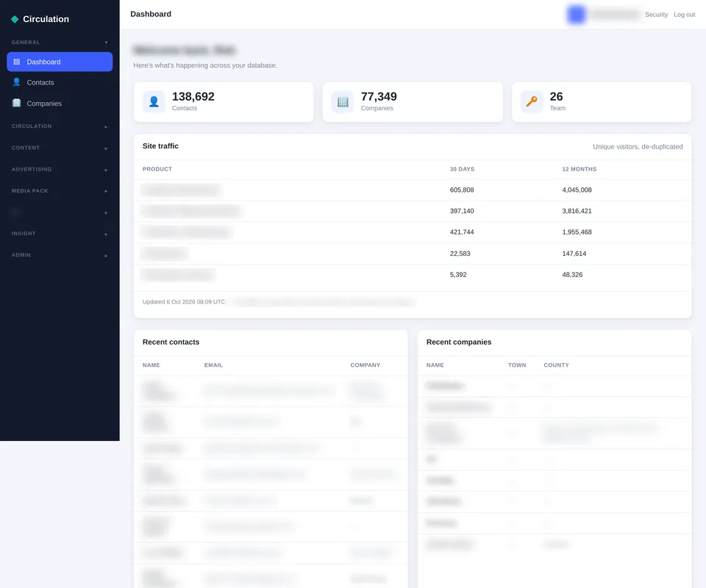Select the 397,140 traffic value

[462, 211]
